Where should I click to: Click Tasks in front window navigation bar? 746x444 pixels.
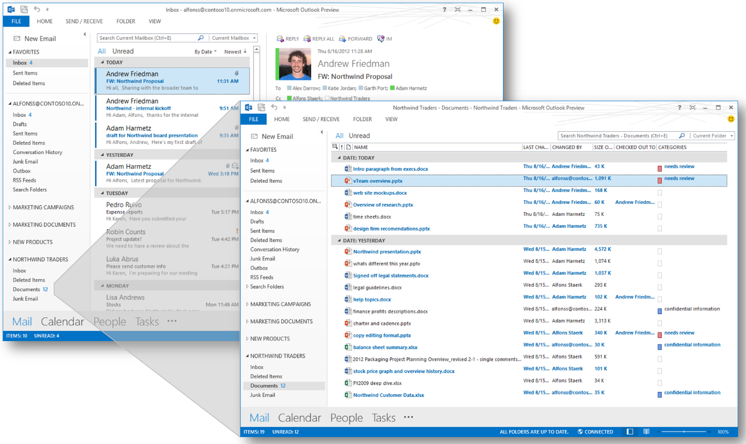click(383, 418)
